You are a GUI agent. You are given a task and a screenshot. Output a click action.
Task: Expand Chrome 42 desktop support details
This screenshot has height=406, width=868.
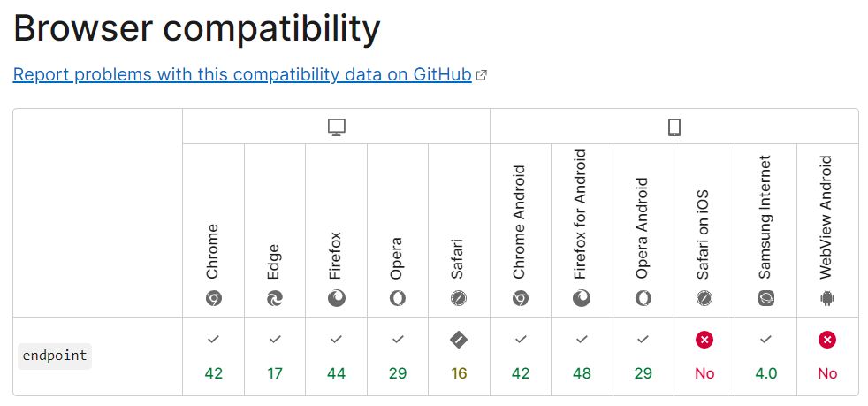[213, 356]
